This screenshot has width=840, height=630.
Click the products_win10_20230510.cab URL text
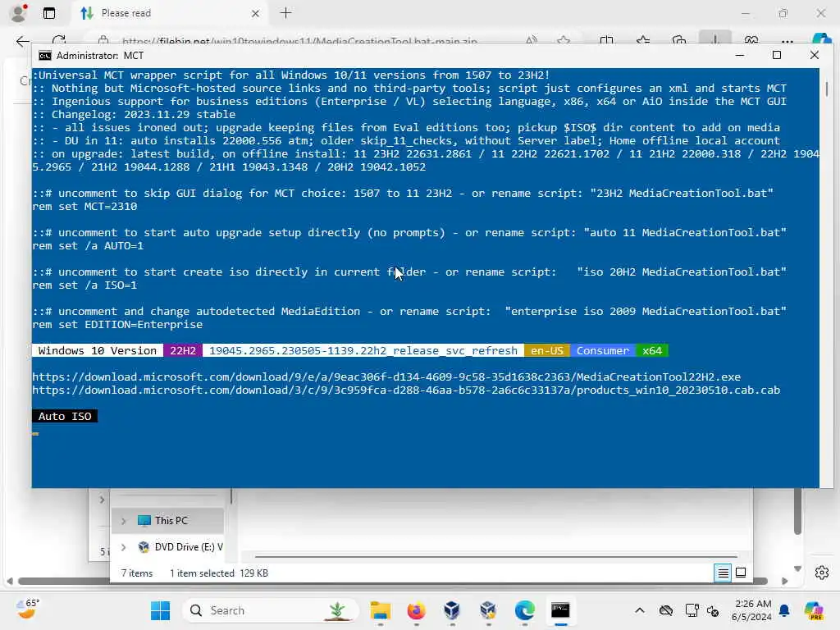(406, 390)
